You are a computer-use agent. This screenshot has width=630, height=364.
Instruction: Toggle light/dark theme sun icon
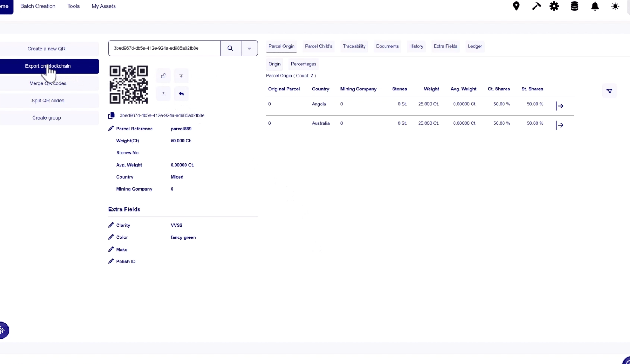pos(615,6)
